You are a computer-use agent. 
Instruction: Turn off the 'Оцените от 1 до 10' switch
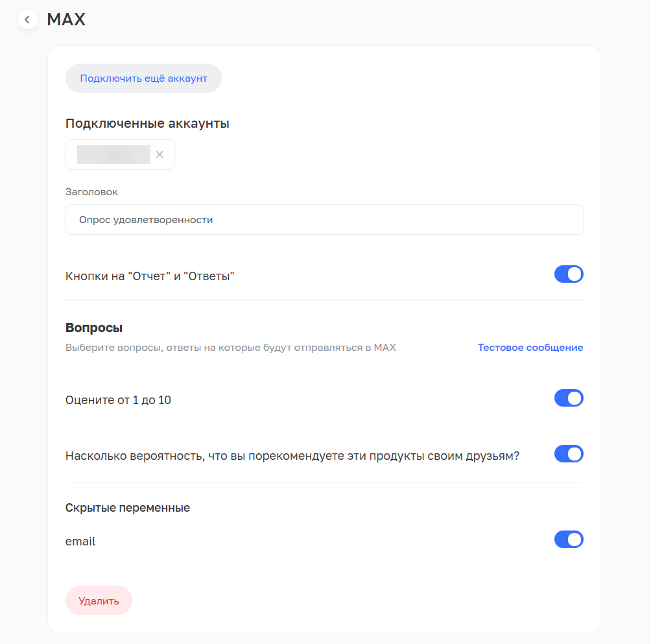pos(568,398)
